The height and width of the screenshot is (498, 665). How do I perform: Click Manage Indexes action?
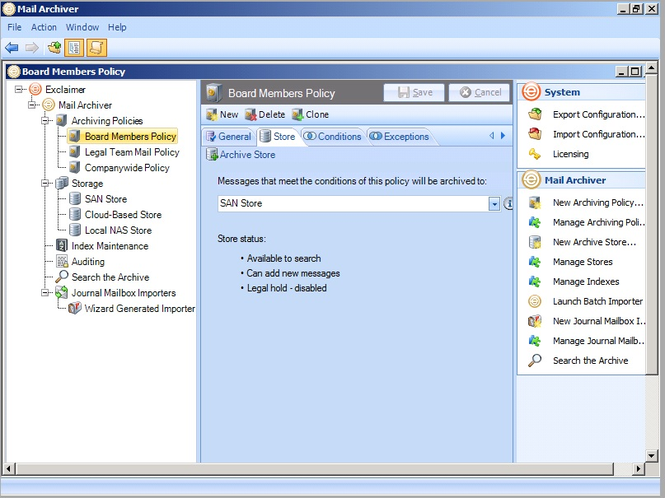pos(586,282)
